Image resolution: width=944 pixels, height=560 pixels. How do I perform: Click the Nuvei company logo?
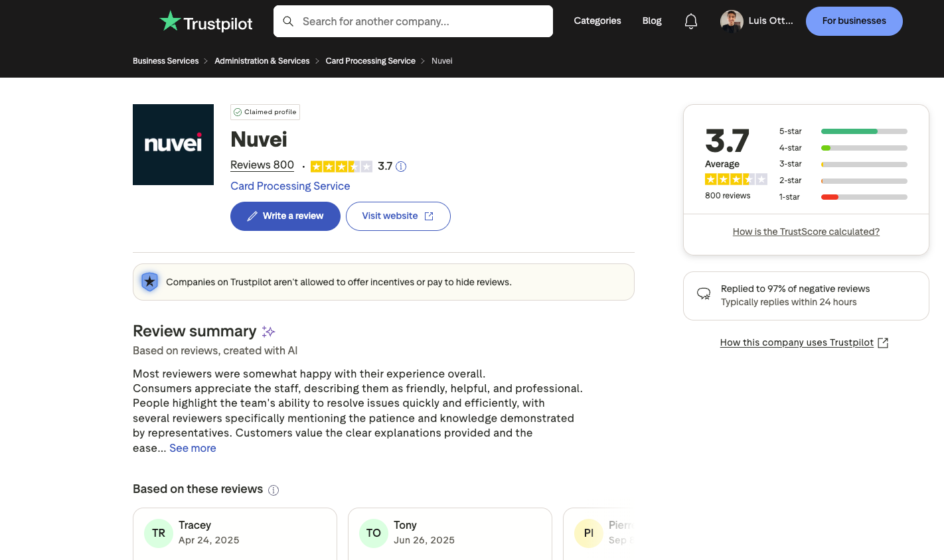[173, 145]
